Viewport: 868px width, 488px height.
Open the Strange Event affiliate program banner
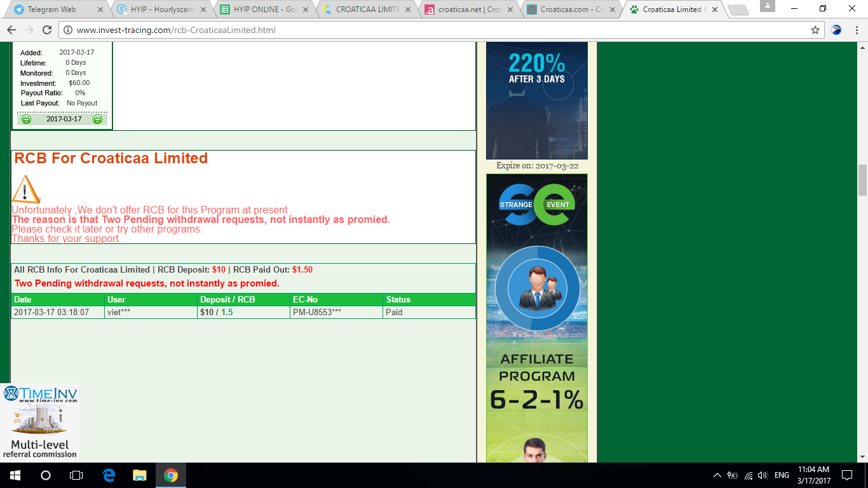[537, 318]
